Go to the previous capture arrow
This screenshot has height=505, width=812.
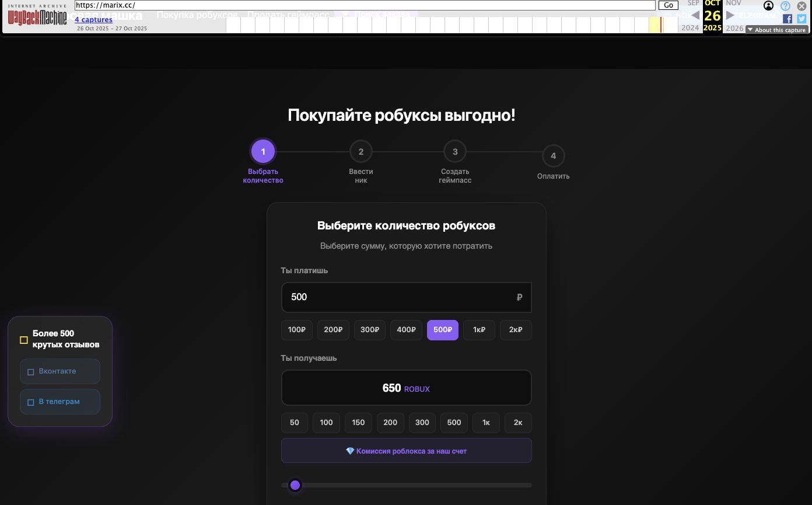point(695,15)
